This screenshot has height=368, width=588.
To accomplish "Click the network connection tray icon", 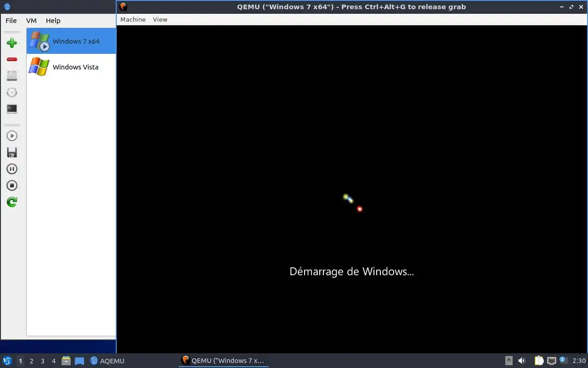I will 551,361.
